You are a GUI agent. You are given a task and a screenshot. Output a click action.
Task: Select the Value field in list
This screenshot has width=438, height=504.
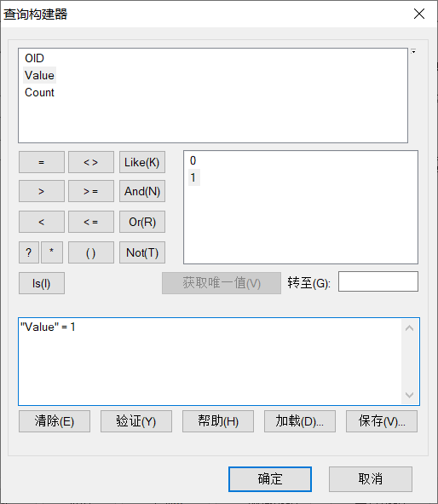(x=39, y=75)
